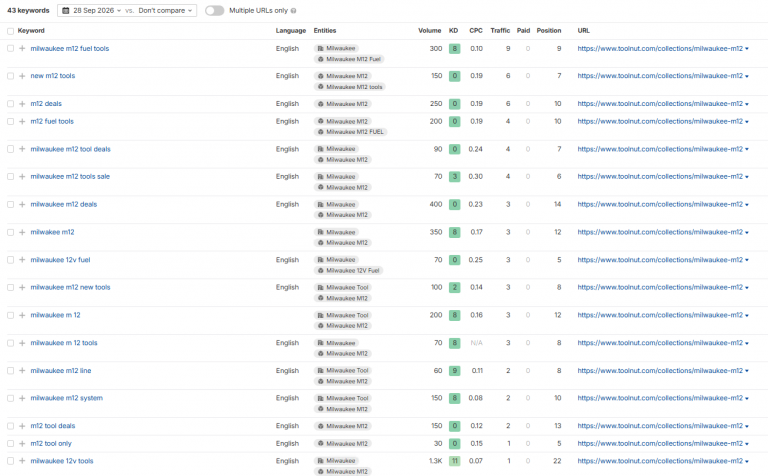Click KD badge 11 for milwaukee 12v tools
768x476 pixels.
tap(455, 461)
